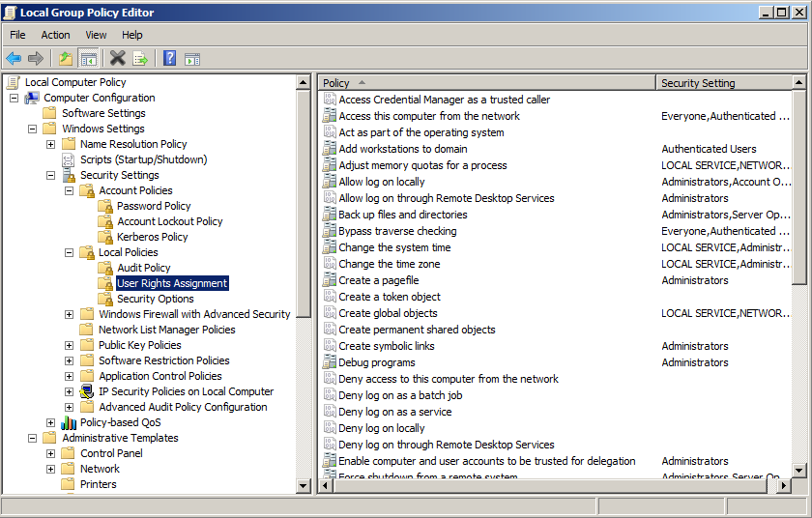This screenshot has height=518, width=812.
Task: Collapse the Computer Configuration node
Action: tap(14, 98)
